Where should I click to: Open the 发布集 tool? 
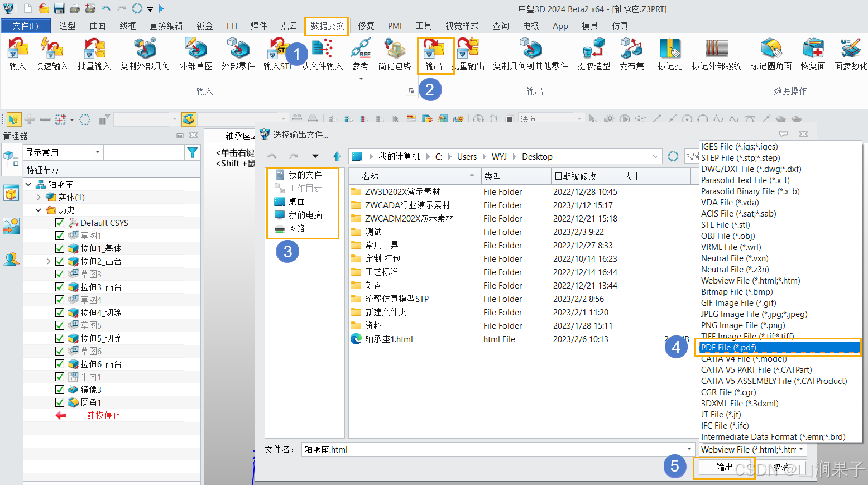click(x=631, y=54)
